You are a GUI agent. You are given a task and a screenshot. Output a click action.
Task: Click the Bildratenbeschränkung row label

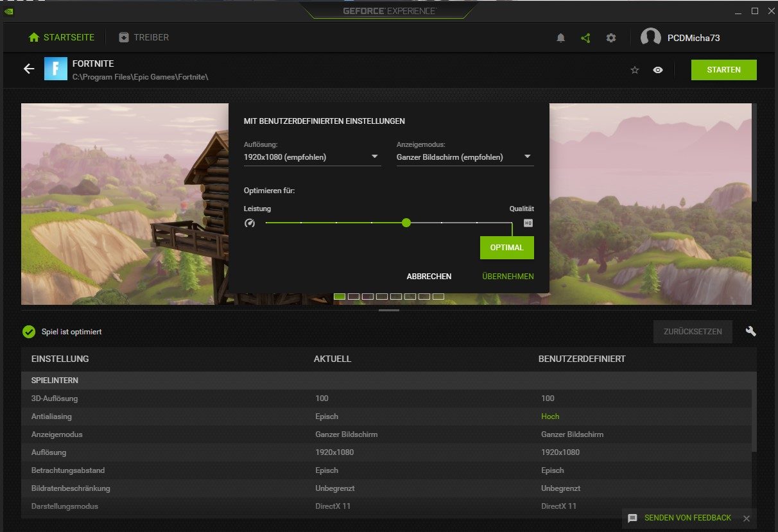(x=71, y=488)
